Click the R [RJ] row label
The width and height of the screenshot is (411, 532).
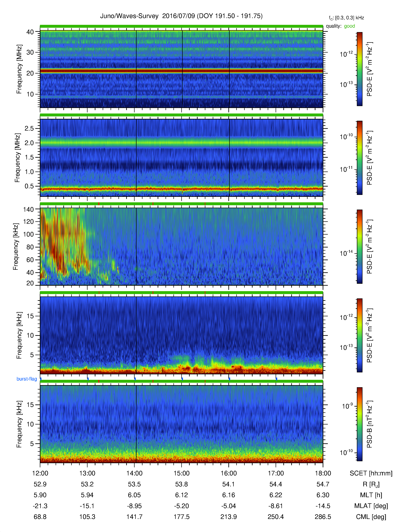pyautogui.click(x=371, y=484)
